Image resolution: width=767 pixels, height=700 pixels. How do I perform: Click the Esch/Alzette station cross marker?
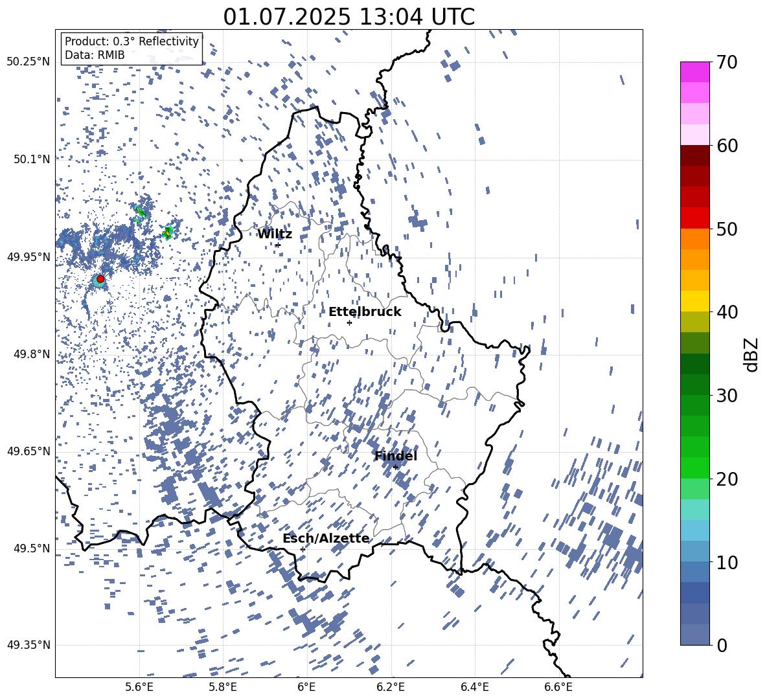tap(303, 549)
